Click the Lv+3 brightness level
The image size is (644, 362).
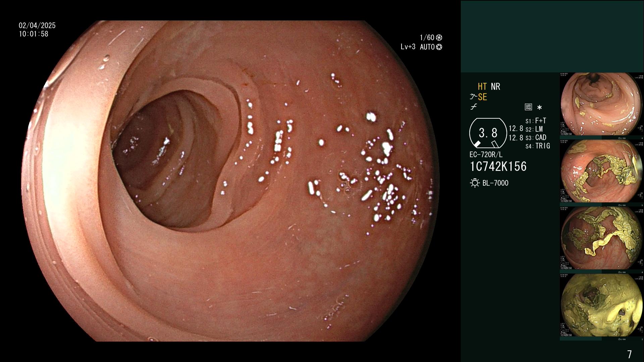point(408,47)
